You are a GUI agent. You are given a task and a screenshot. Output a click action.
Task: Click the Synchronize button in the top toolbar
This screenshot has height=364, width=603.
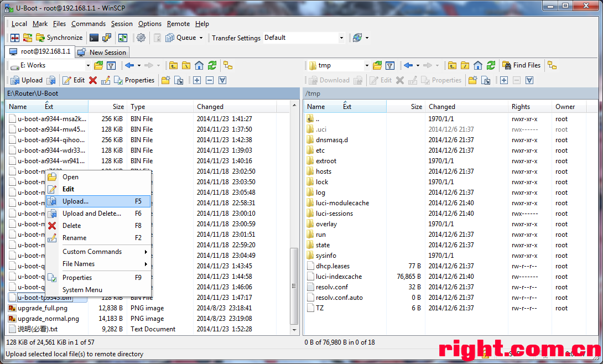[59, 38]
